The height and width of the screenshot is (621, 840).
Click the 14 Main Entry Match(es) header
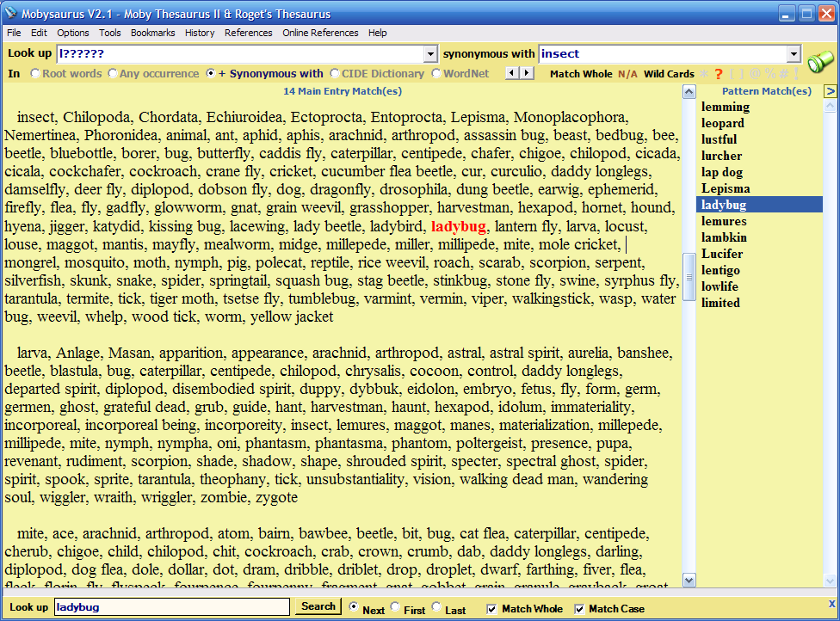point(343,91)
